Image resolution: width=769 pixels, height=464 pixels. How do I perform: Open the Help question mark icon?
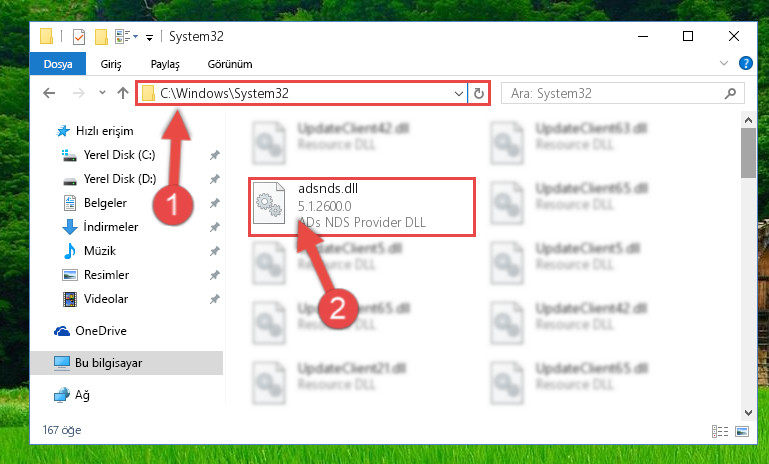745,63
